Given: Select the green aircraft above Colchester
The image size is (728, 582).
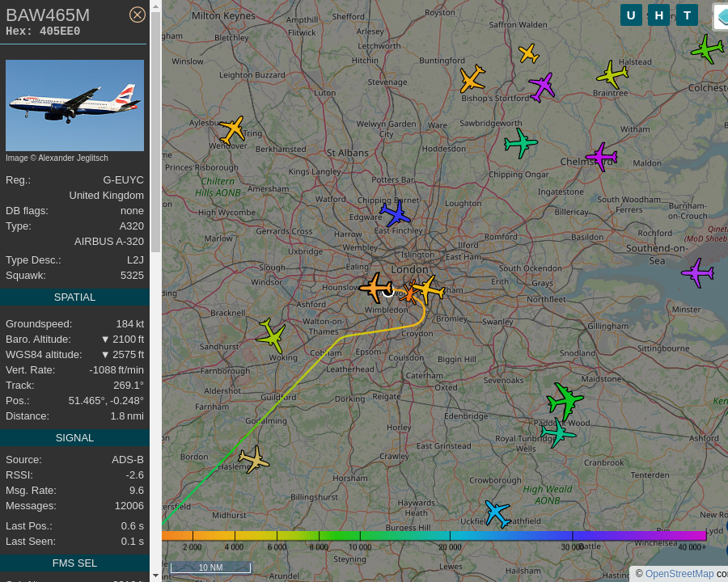Looking at the screenshot, I should pos(707,48).
